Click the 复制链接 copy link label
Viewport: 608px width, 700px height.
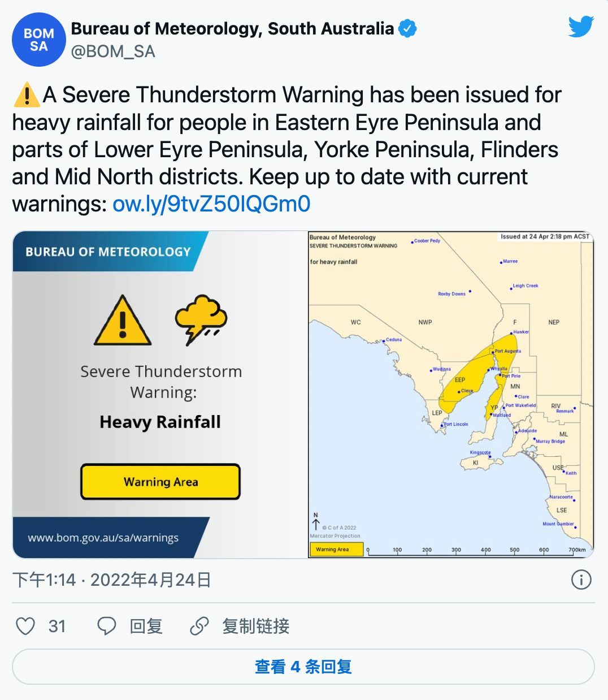(x=255, y=626)
